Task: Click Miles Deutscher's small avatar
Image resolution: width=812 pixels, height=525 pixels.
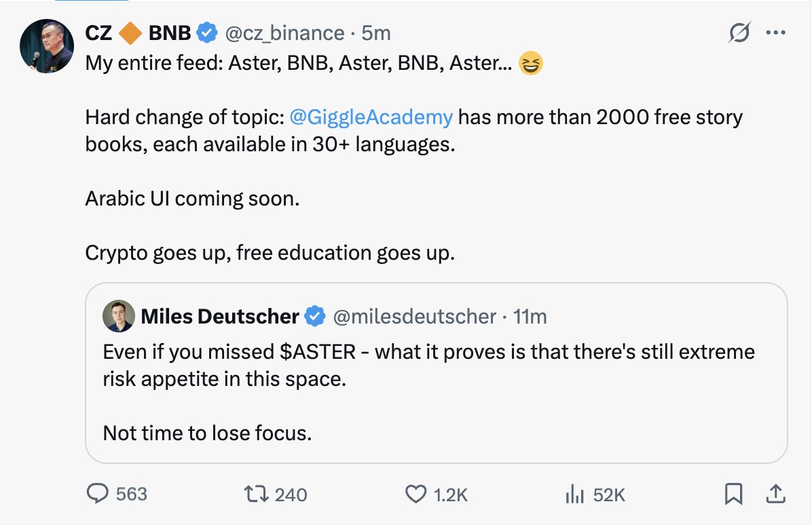Action: pos(118,316)
